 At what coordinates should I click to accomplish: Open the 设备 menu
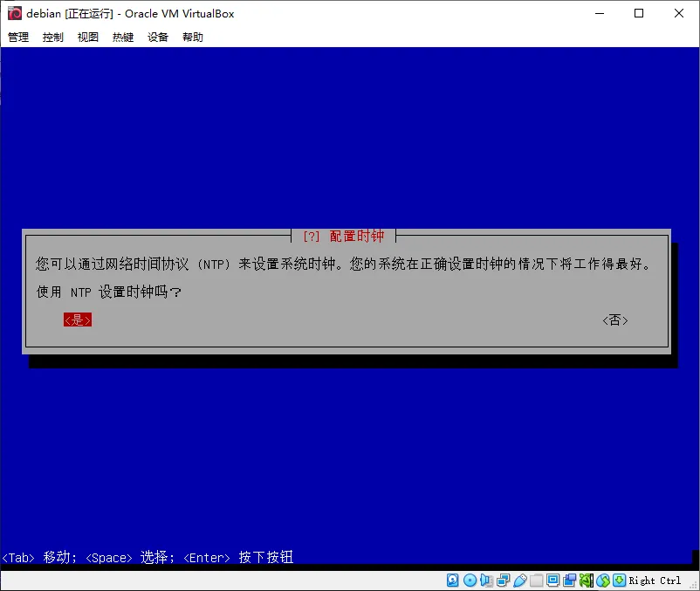tap(158, 37)
